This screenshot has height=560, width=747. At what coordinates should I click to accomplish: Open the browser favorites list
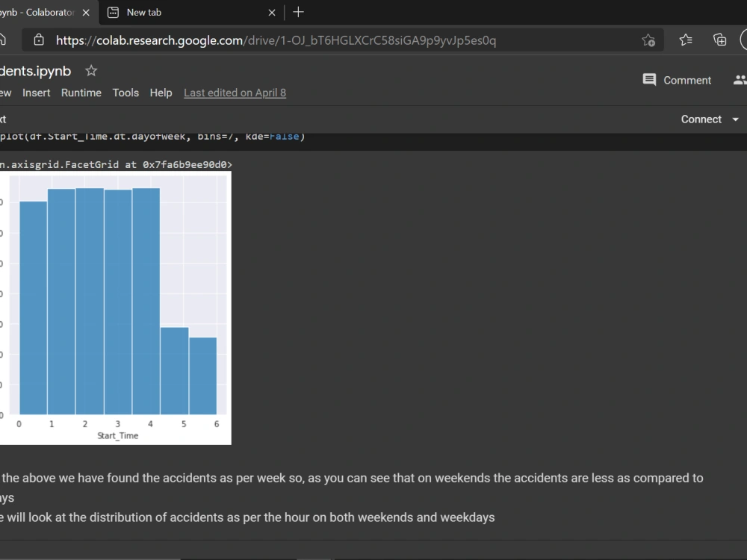click(686, 40)
